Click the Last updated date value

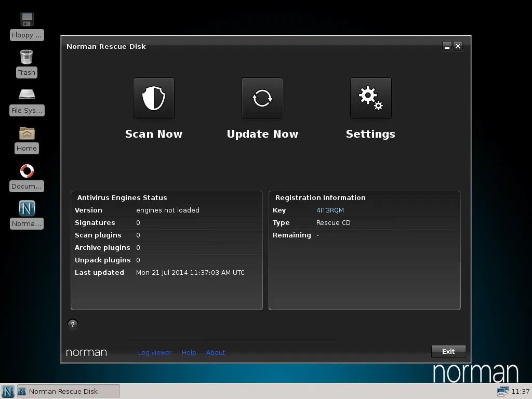tap(190, 272)
